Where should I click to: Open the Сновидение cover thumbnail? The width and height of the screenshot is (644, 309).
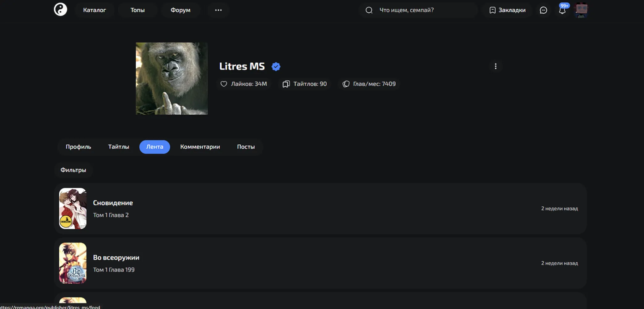coord(73,209)
